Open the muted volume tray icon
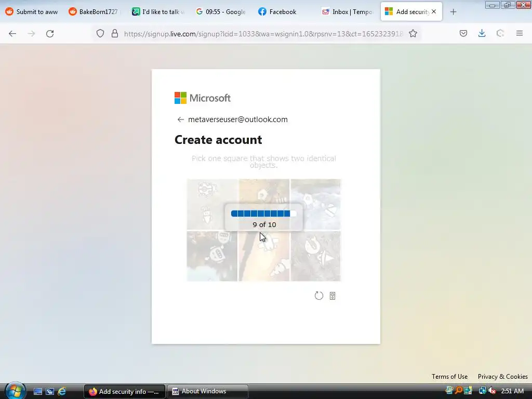 492,391
